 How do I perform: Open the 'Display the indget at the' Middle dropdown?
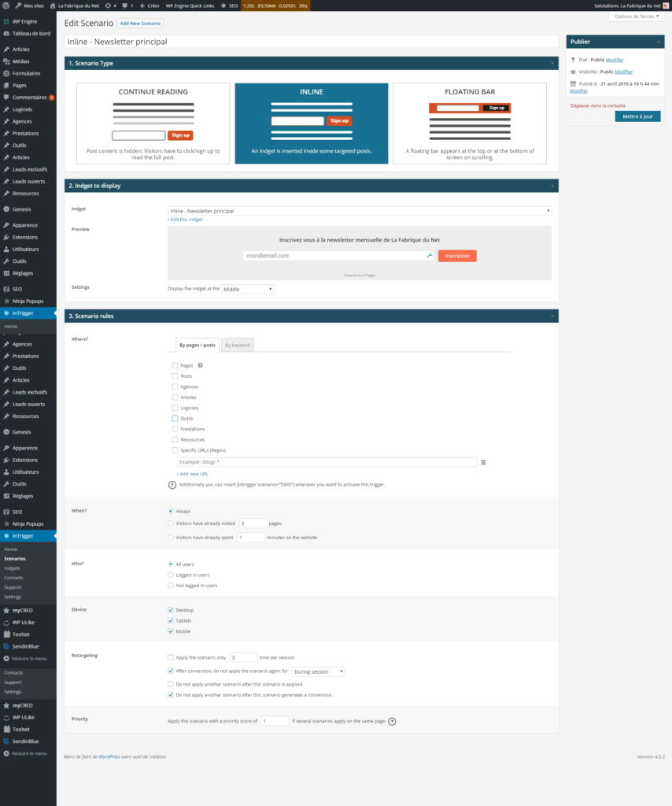pos(247,290)
